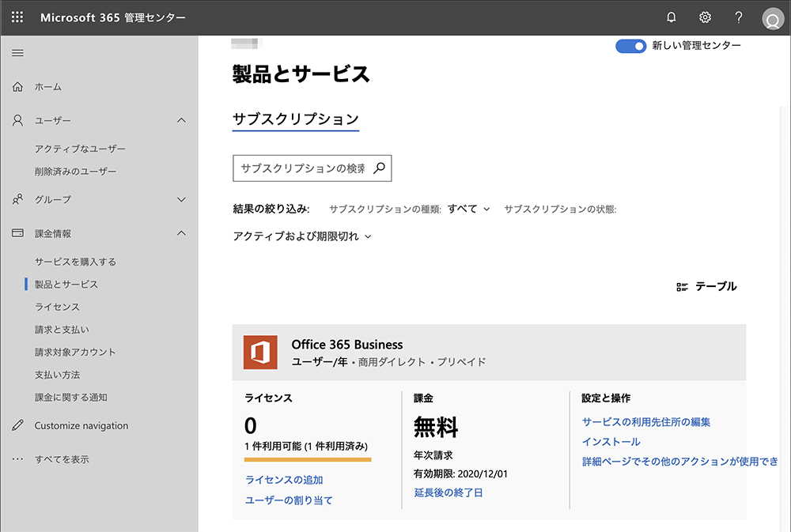
Task: Collapse navigation with hamburger icon
Action: click(x=17, y=53)
